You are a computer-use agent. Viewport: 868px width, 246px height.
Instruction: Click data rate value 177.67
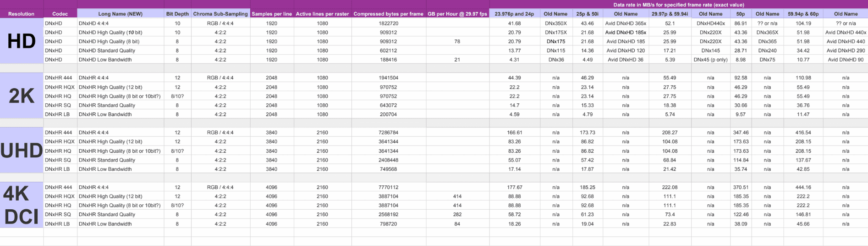tap(515, 187)
